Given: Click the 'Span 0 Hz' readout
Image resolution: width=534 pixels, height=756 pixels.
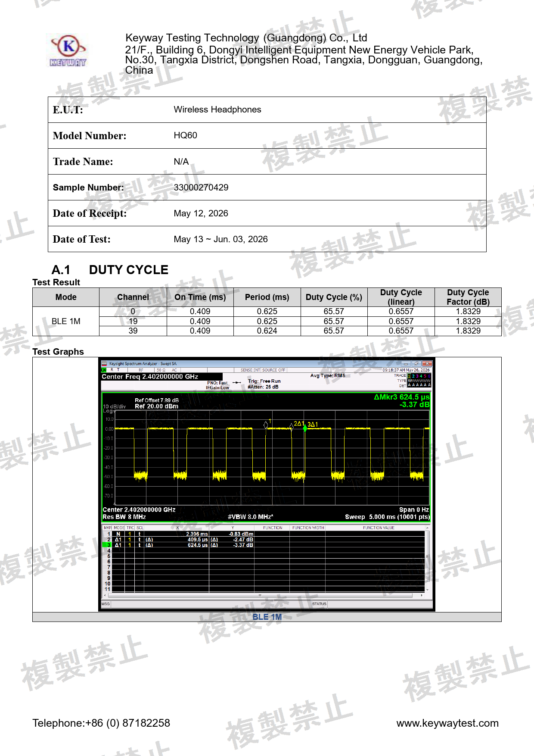Looking at the screenshot, I should click(414, 510).
